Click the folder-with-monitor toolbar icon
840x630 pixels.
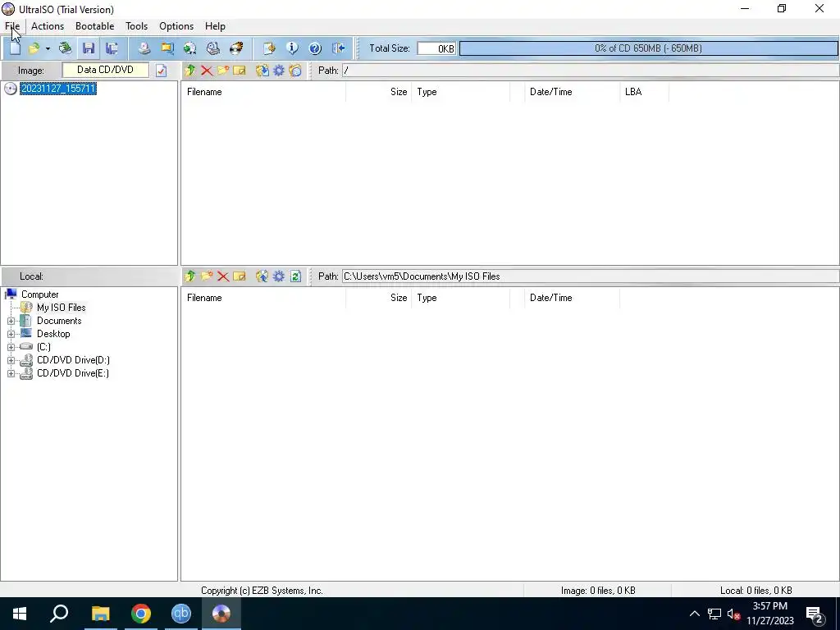pos(167,48)
